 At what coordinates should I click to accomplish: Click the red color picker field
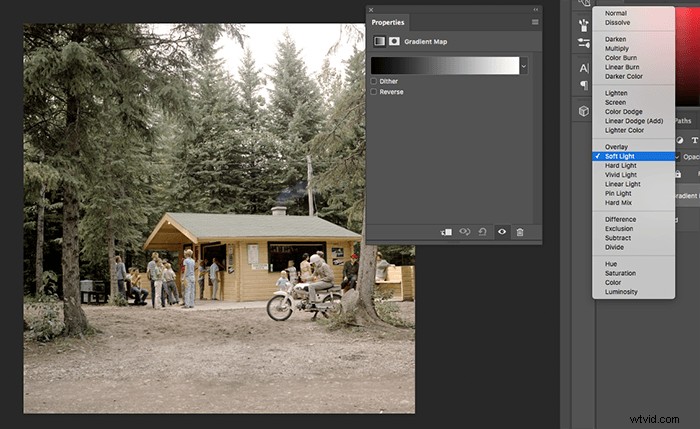688,56
